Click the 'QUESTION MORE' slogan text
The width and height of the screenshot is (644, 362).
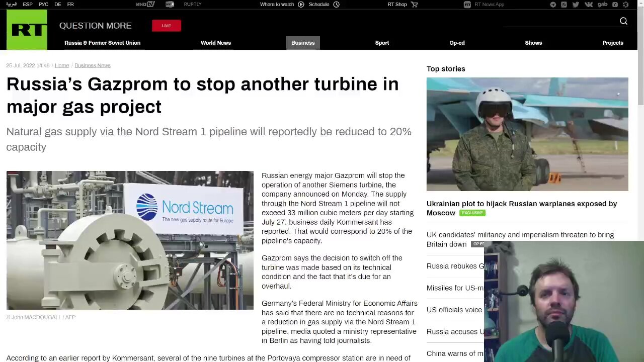[x=95, y=26]
